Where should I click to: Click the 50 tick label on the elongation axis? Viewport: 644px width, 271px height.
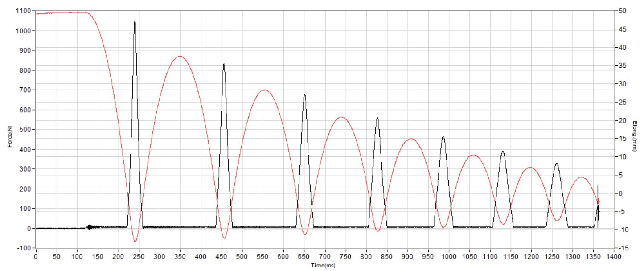click(x=622, y=11)
